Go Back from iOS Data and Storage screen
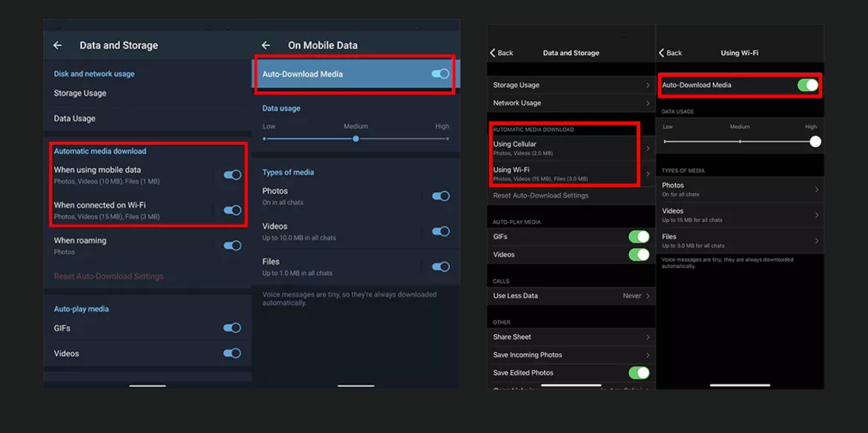The image size is (868, 433). (x=502, y=53)
